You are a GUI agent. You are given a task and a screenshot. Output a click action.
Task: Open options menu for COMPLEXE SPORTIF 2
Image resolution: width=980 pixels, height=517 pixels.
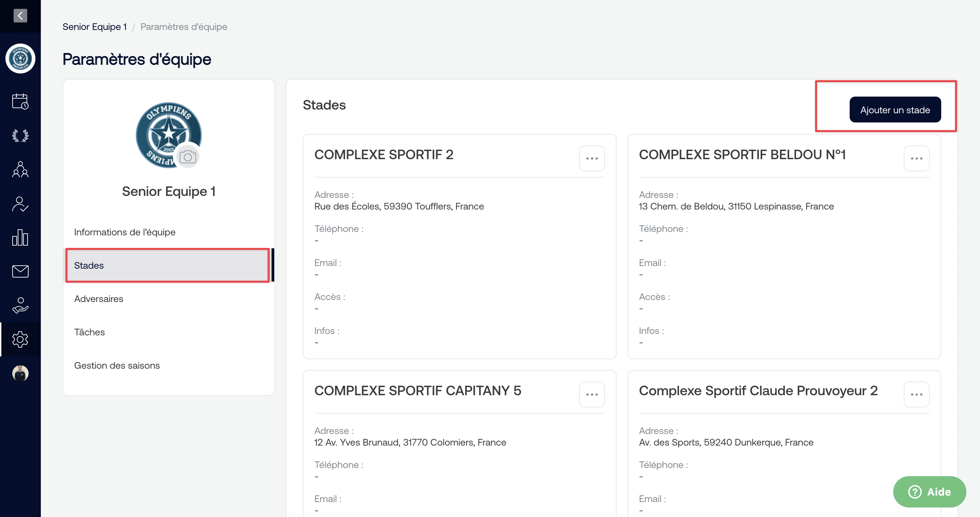click(x=592, y=159)
